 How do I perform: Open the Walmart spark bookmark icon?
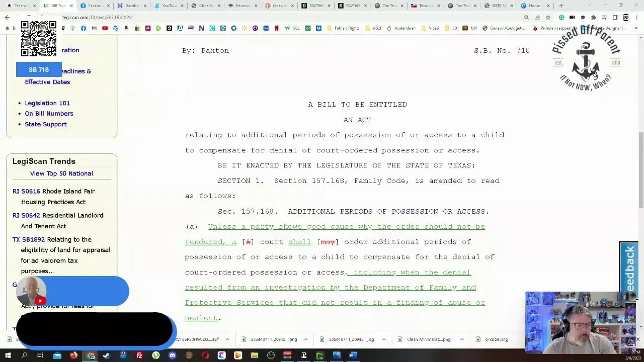tap(245, 28)
